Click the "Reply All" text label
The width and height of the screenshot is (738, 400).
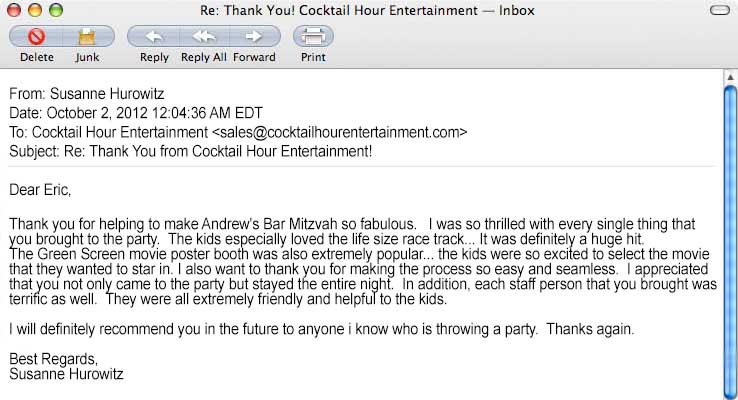pyautogui.click(x=204, y=57)
